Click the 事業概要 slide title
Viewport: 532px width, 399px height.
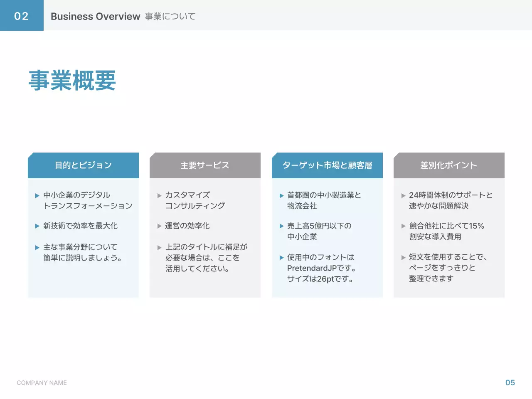(72, 82)
